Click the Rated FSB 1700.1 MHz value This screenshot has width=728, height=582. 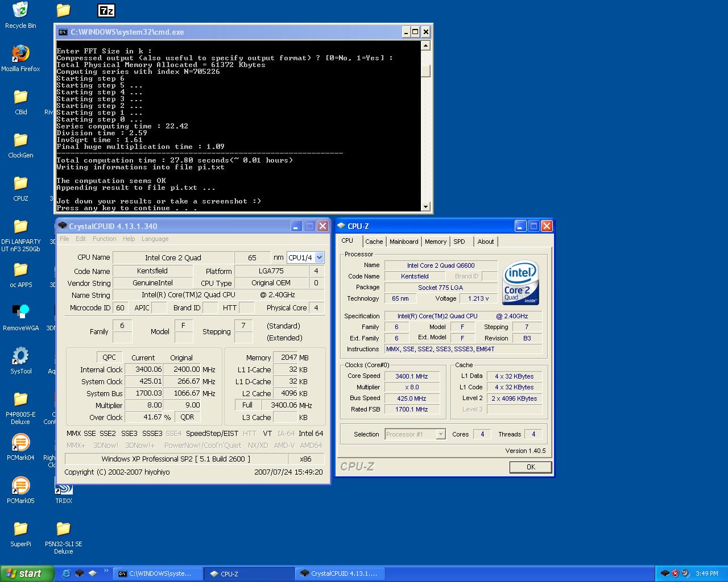click(412, 409)
